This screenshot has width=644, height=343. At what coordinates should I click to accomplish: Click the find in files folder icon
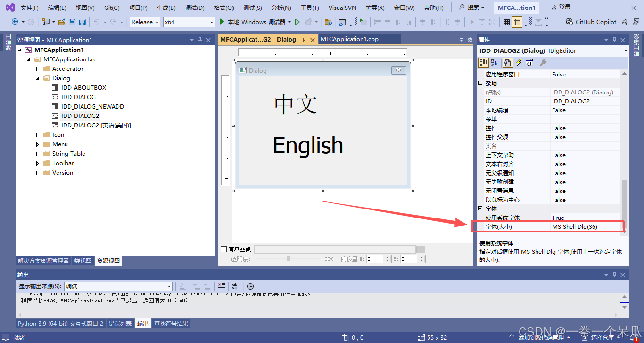click(329, 22)
